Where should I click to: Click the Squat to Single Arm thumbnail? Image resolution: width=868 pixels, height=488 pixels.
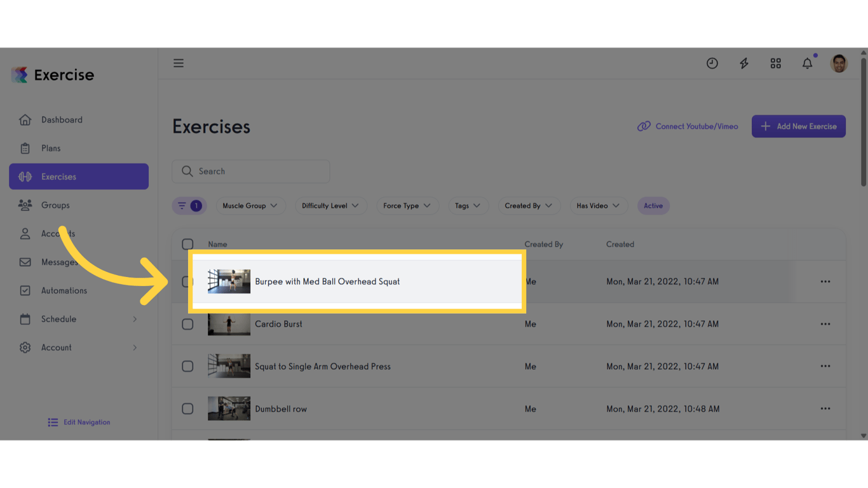tap(229, 366)
